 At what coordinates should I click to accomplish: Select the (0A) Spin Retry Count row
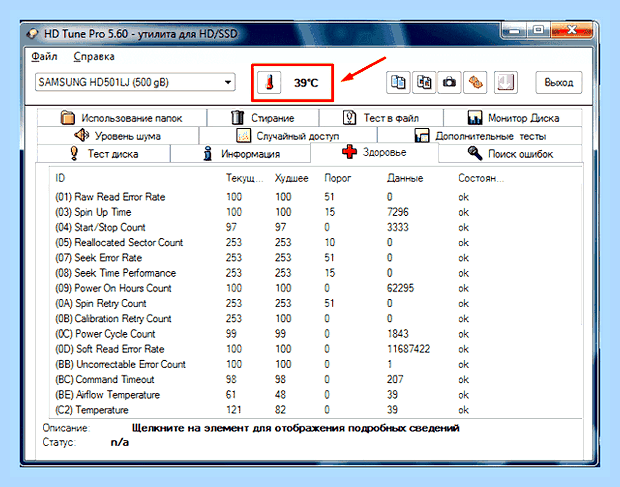pyautogui.click(x=316, y=303)
